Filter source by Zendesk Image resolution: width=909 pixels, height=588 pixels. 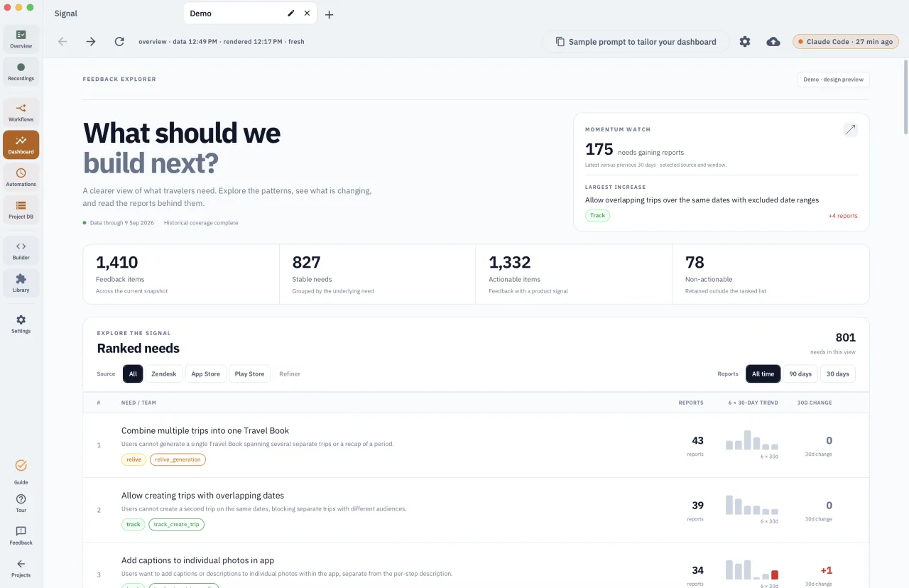(x=164, y=374)
